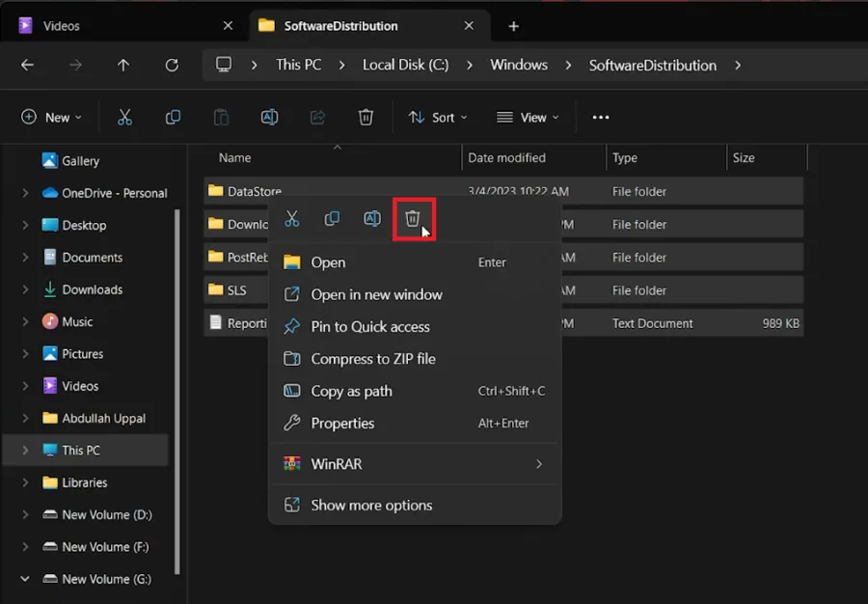Open Properties from context menu
This screenshot has width=868, height=604.
coord(415,423)
